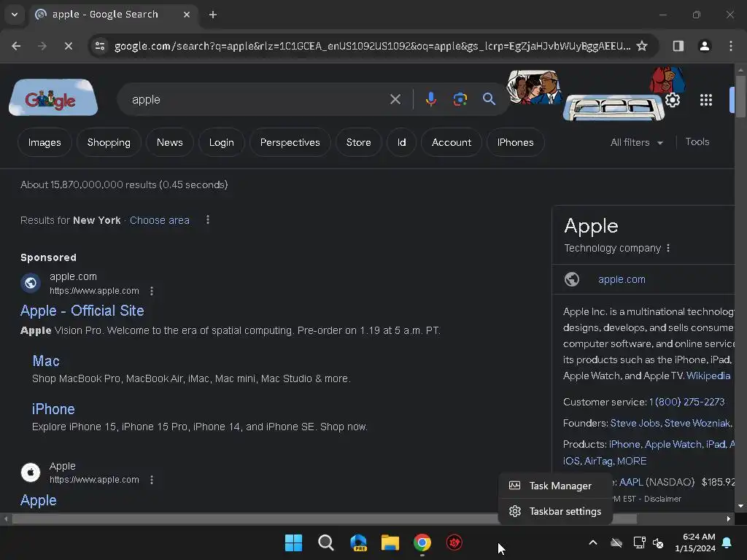Click the magnifier search button
Screen dimensions: 747x560
coord(489,99)
